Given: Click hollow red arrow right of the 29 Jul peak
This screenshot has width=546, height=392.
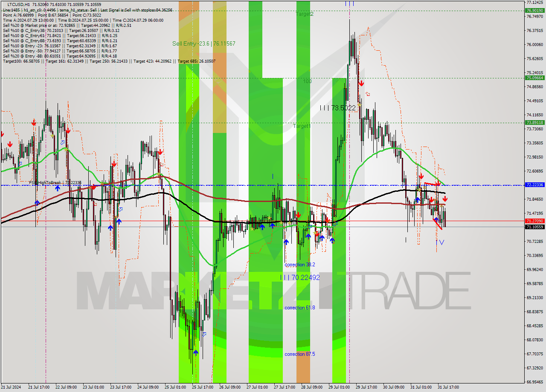Looking at the screenshot, I should point(368,94).
